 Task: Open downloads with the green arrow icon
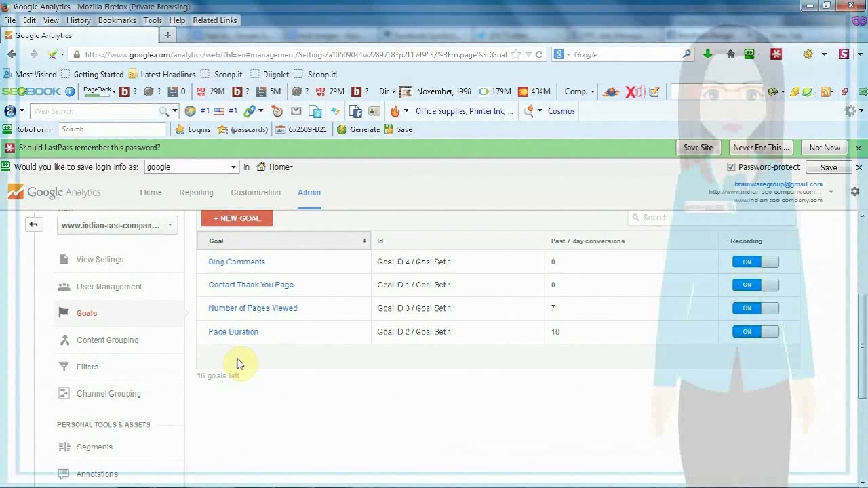tap(707, 54)
